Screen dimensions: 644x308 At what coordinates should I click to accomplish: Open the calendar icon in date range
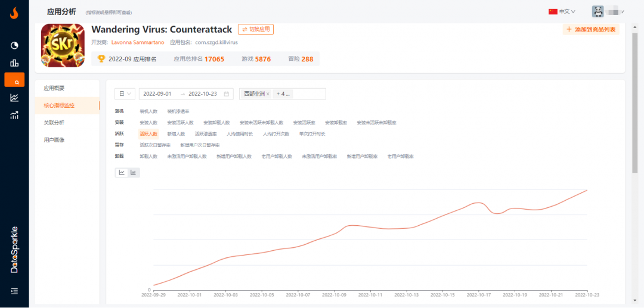tap(227, 94)
